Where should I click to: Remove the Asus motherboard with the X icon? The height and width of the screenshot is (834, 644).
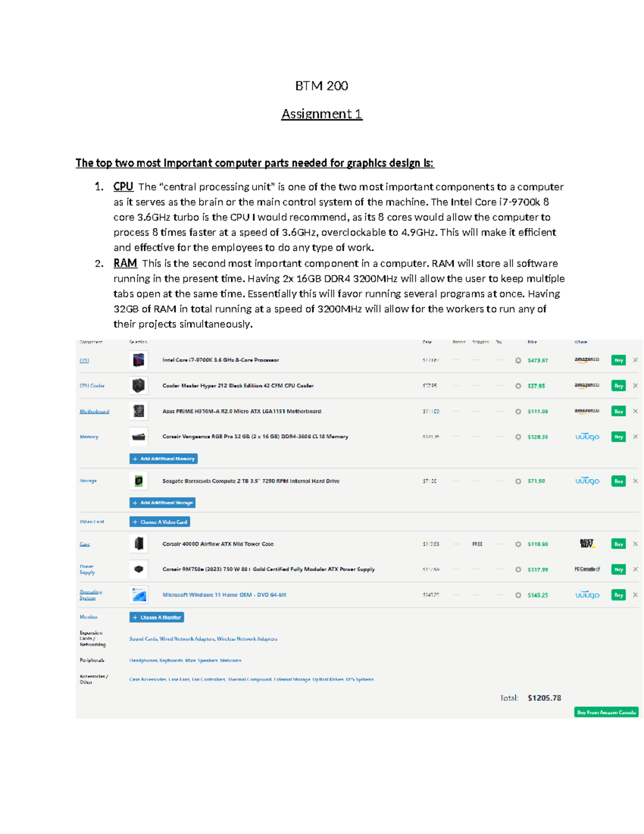635,411
